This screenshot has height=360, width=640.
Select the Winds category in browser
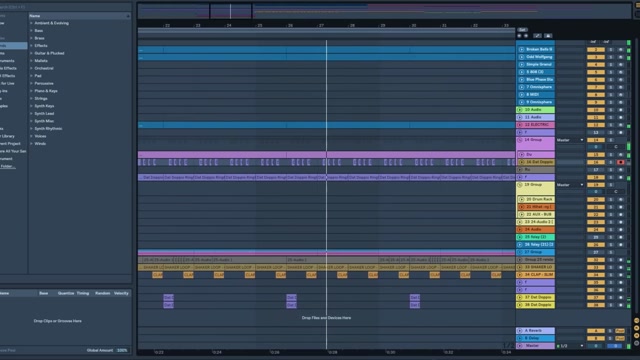click(x=40, y=144)
